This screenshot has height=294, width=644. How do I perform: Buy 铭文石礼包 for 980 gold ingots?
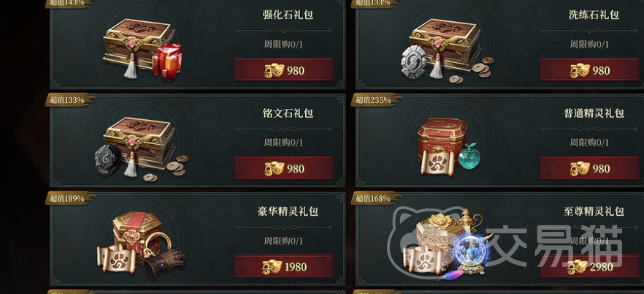[284, 168]
